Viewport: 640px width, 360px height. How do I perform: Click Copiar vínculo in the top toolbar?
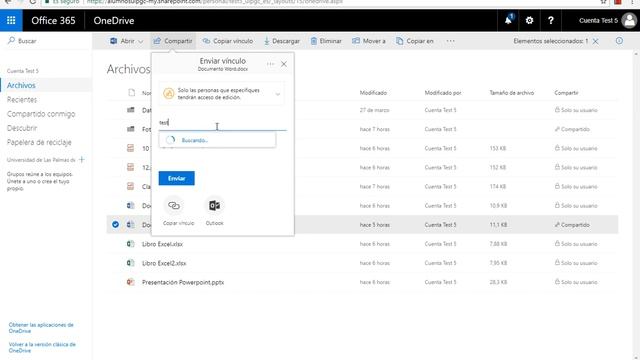(x=228, y=41)
